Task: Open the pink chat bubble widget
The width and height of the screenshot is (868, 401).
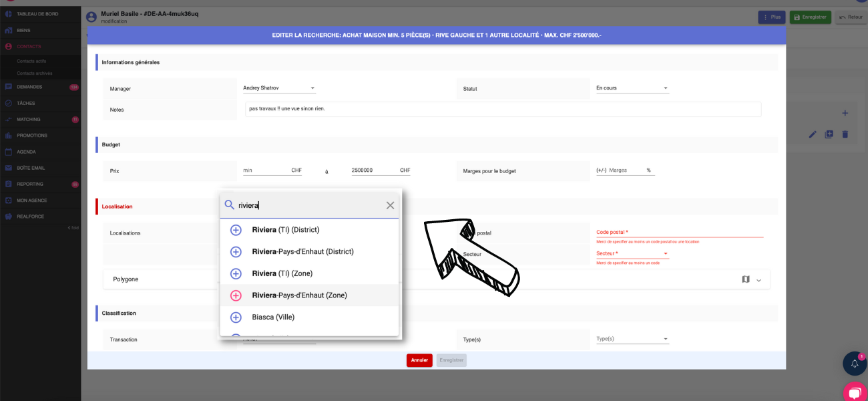Action: click(855, 394)
